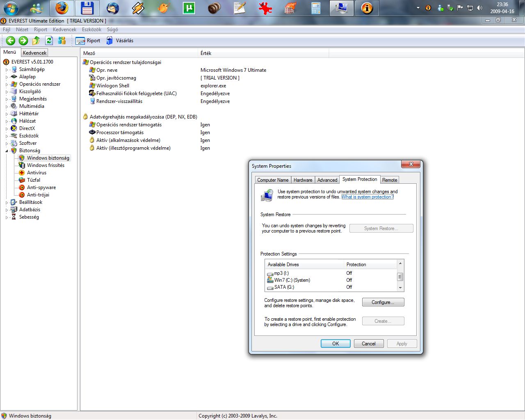Select the Winlogon Shell row

coord(113,86)
